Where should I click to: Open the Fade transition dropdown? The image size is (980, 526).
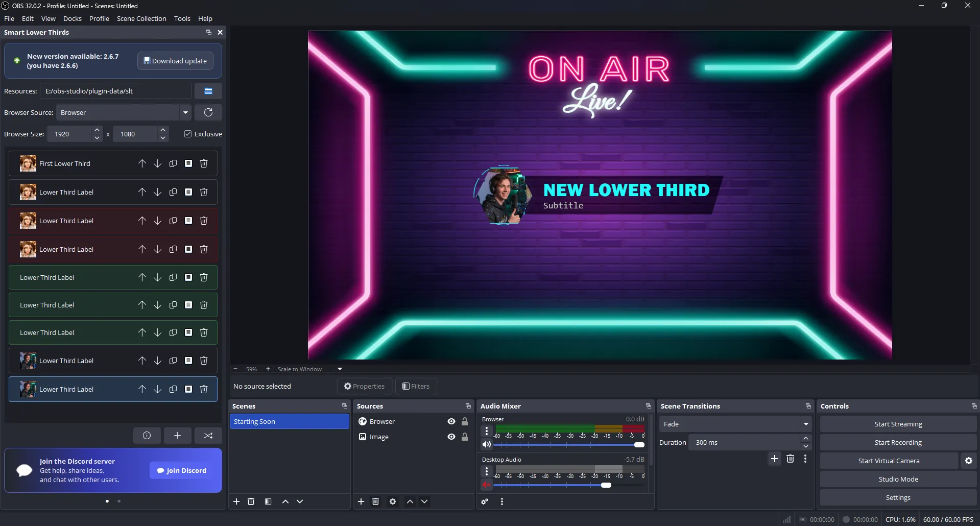(806, 424)
